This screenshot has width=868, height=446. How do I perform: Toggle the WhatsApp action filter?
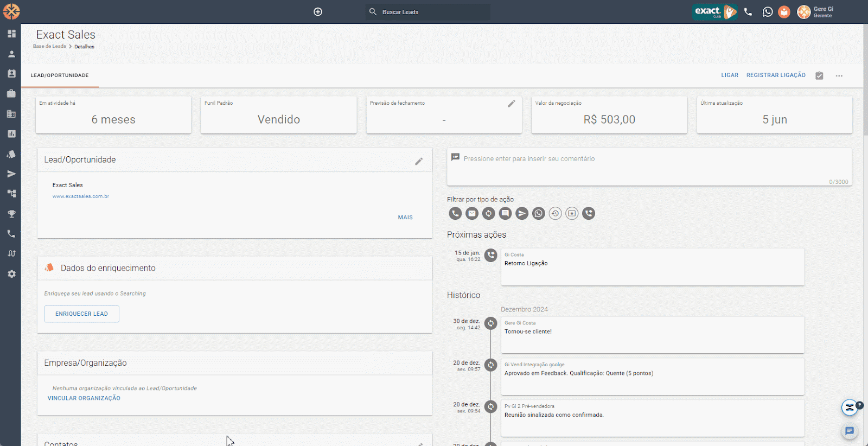coord(539,214)
